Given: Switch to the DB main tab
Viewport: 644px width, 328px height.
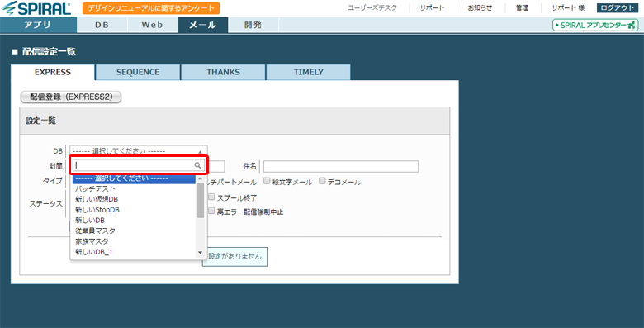Looking at the screenshot, I should pos(102,25).
